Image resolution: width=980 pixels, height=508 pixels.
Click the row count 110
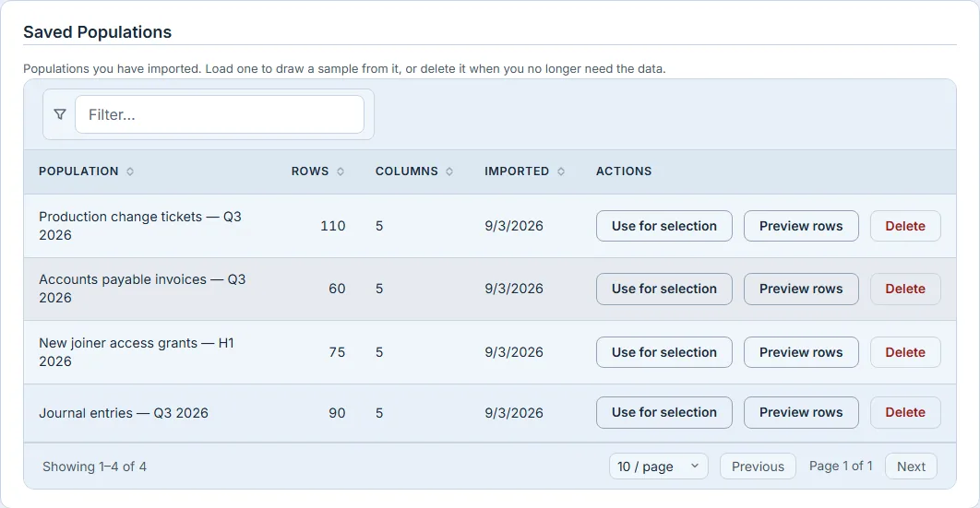(x=332, y=226)
